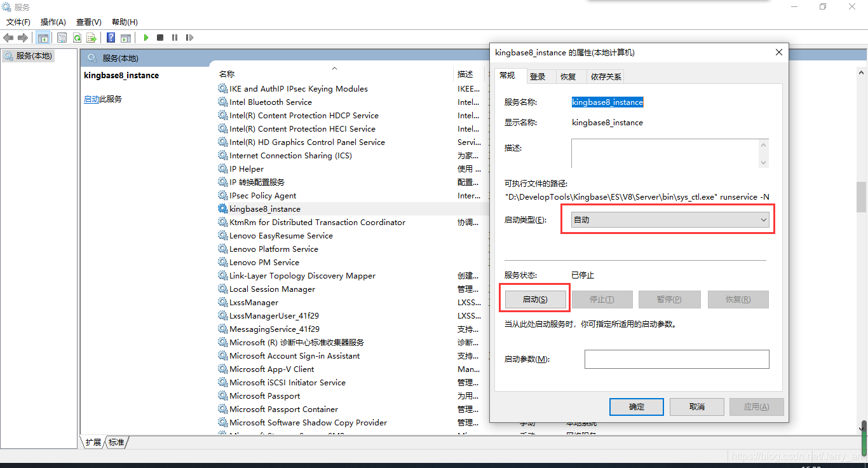Select Microsoft Account Sign-in Assistant row
The image size is (868, 468).
point(294,355)
